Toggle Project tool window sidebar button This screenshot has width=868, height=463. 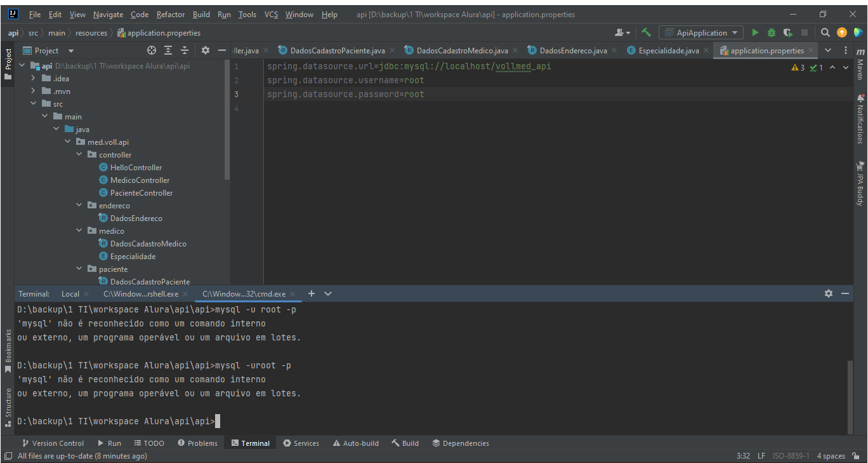(8, 64)
